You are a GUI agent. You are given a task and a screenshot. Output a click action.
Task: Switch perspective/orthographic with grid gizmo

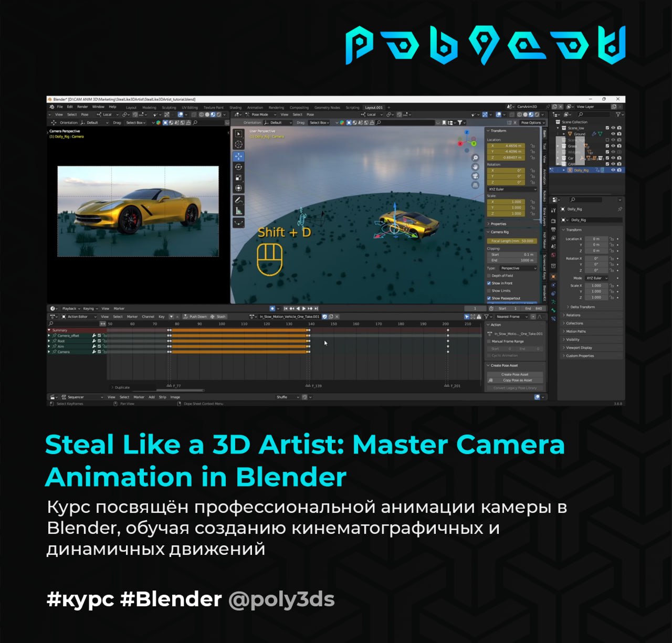point(475,185)
